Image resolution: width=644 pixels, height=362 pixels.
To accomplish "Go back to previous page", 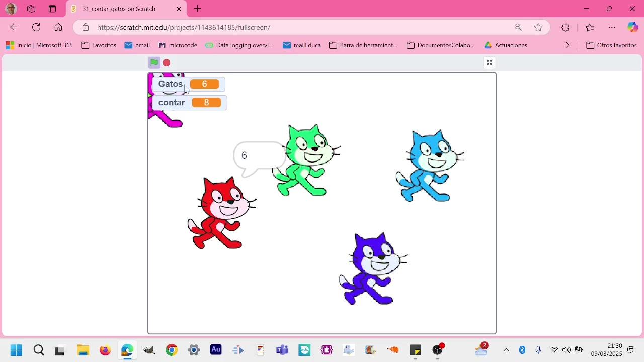I will coord(14,27).
